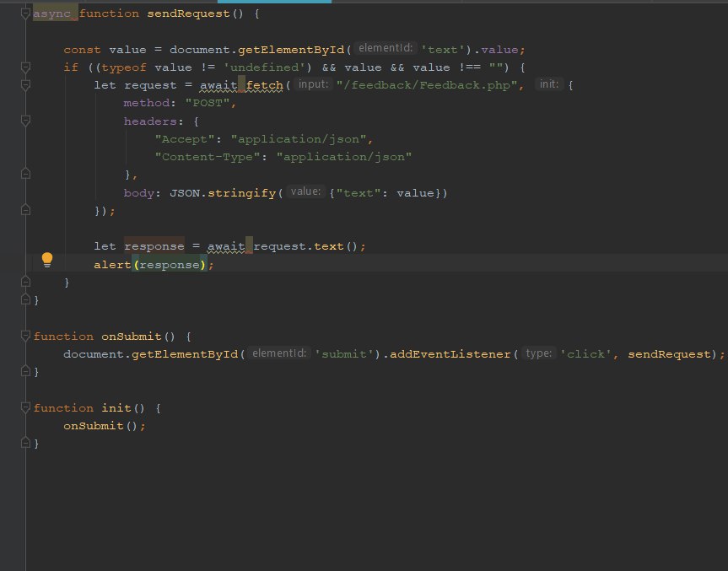Collapse the fetch call fold marker
Image resolution: width=728 pixels, height=571 pixels.
pyautogui.click(x=25, y=85)
